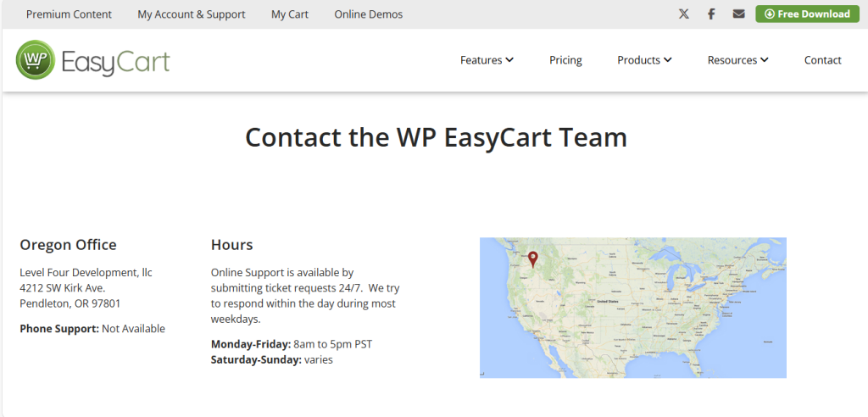
Task: Open Premium Content link
Action: point(69,14)
